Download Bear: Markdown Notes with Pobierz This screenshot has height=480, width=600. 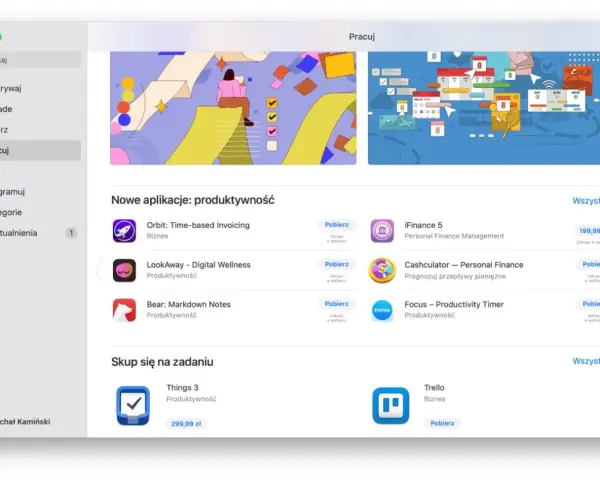pos(337,304)
